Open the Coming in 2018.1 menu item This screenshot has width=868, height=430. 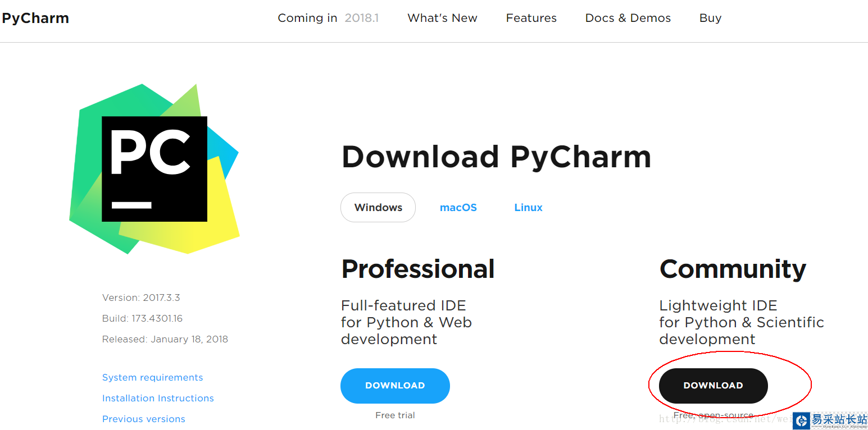tap(328, 18)
